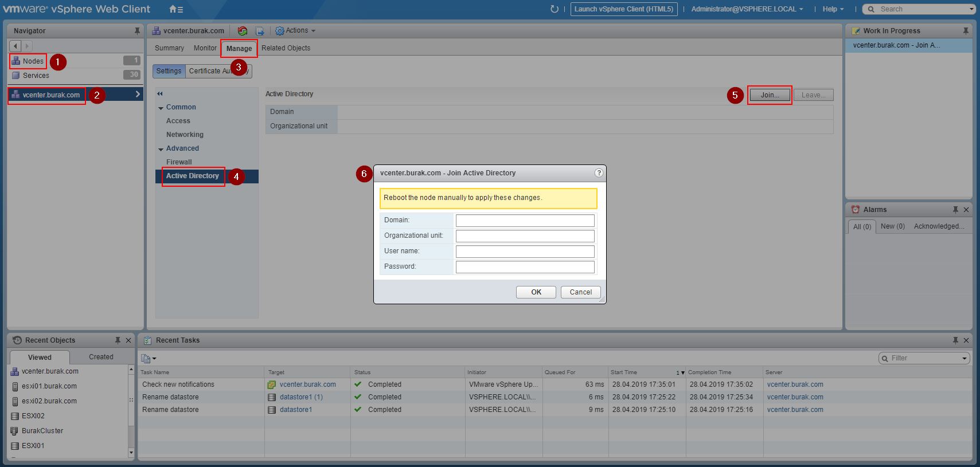The width and height of the screenshot is (980, 467).
Task: Pin the Recent Tasks panel
Action: tap(955, 340)
